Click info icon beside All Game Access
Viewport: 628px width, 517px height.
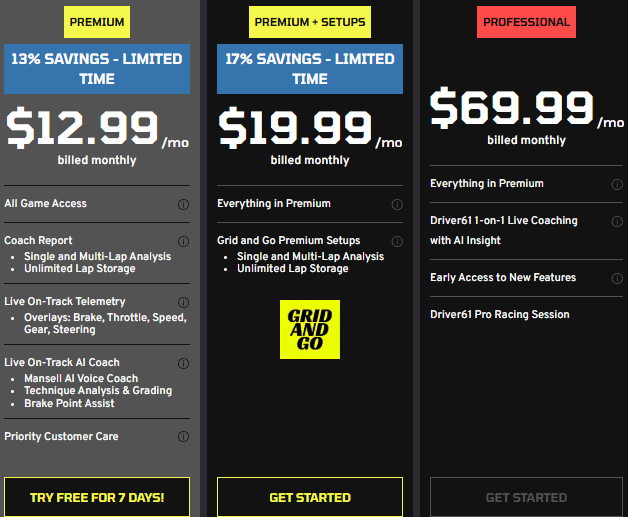(183, 204)
